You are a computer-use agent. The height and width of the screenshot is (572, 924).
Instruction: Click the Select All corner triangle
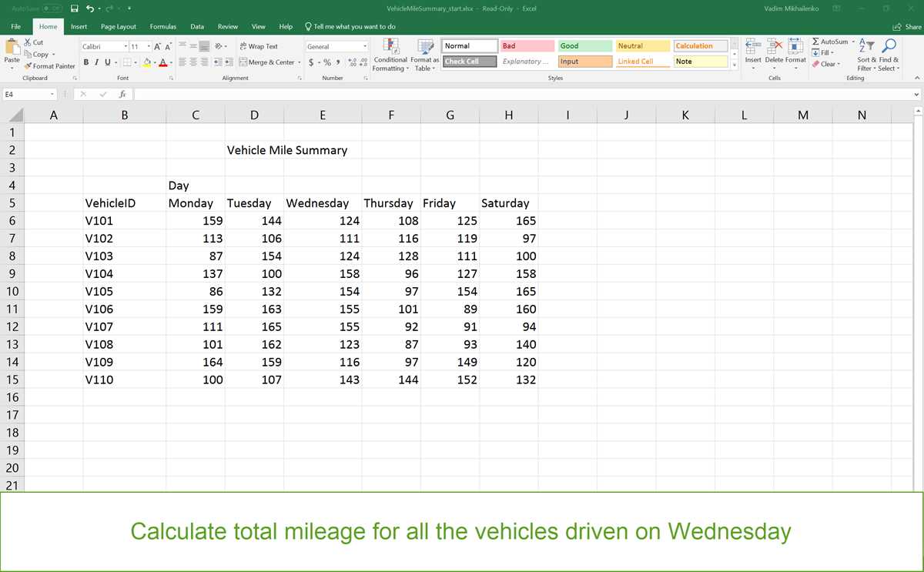[x=18, y=116]
